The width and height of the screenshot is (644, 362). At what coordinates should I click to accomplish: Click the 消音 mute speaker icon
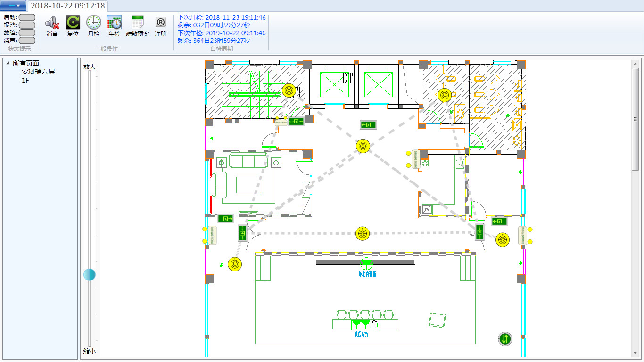(x=52, y=23)
